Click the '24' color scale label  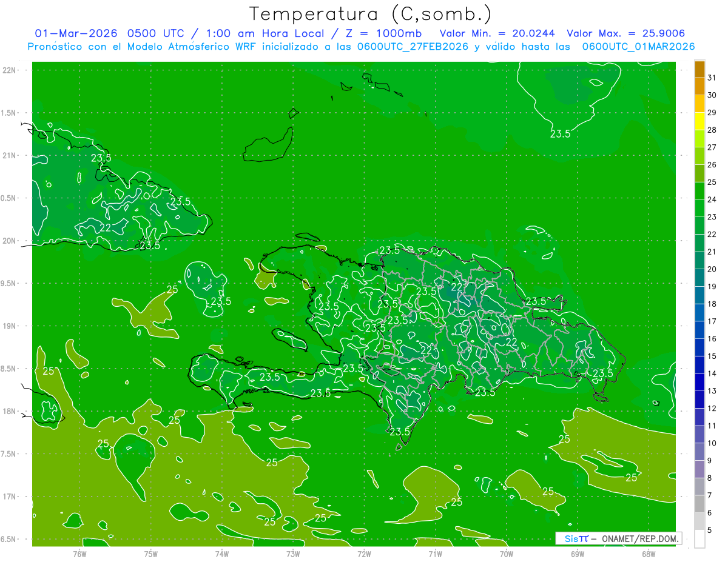712,199
